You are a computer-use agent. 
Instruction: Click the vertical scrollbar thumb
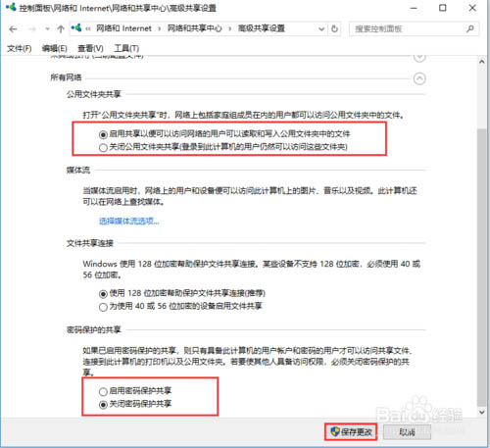(481, 267)
